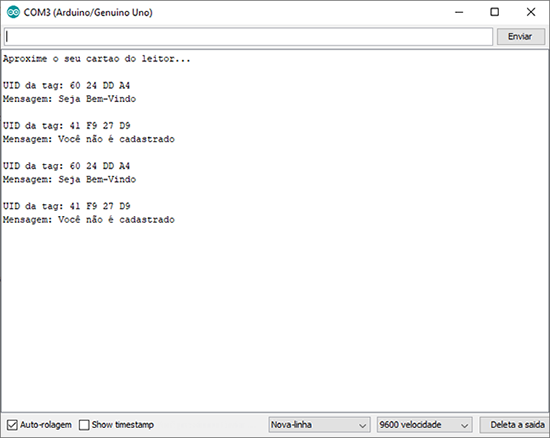Open the 9600 velocidade baud rate dropdown

click(424, 425)
